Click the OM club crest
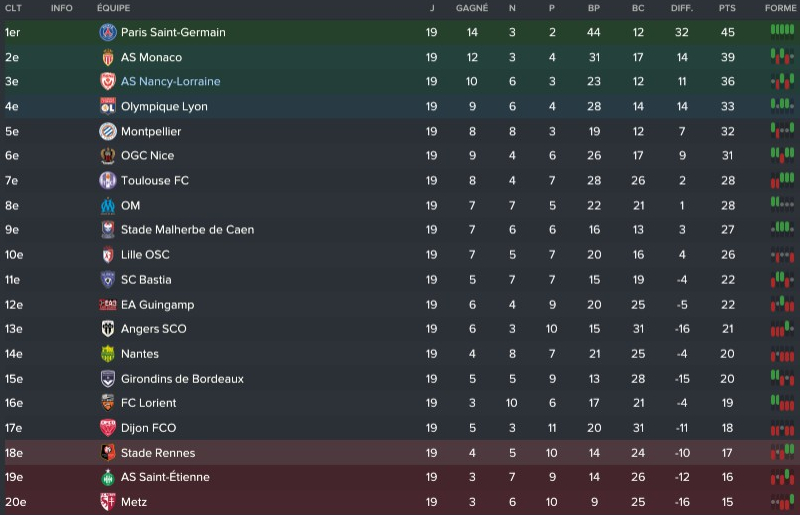The image size is (800, 515). pyautogui.click(x=108, y=205)
